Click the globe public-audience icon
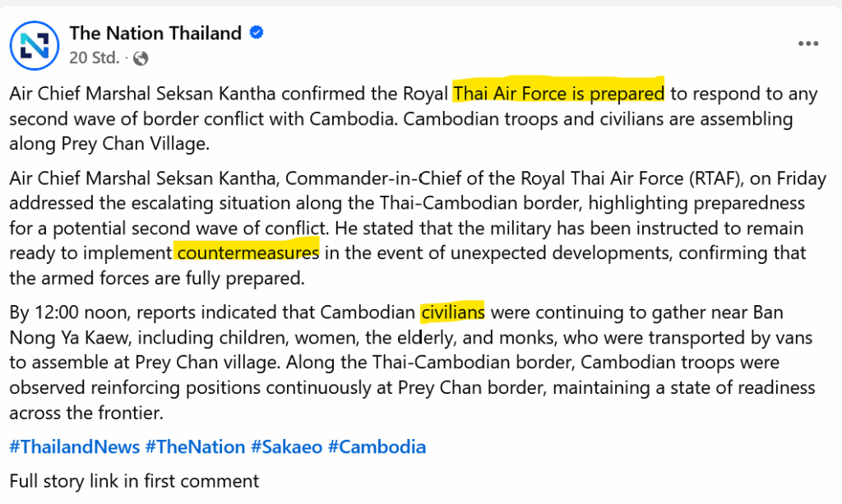The width and height of the screenshot is (842, 504). click(141, 58)
